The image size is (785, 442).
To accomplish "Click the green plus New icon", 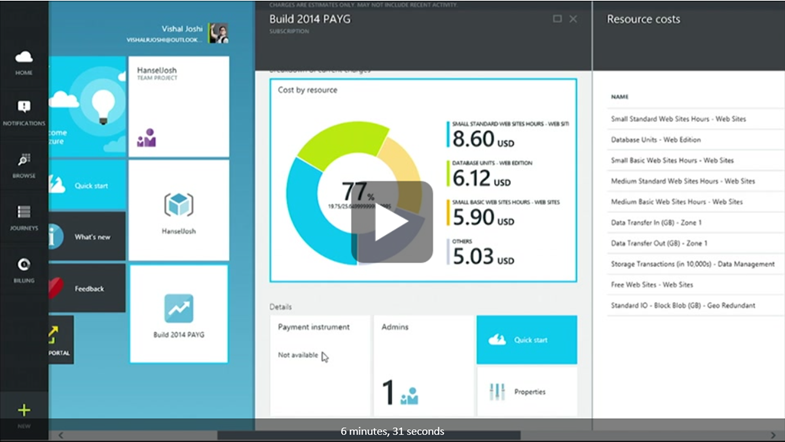I will pyautogui.click(x=24, y=410).
